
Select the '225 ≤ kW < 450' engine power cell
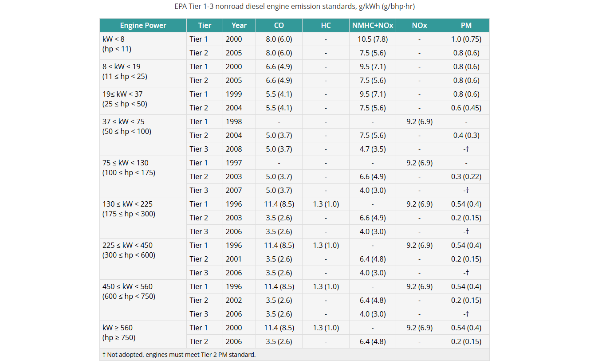click(143, 259)
